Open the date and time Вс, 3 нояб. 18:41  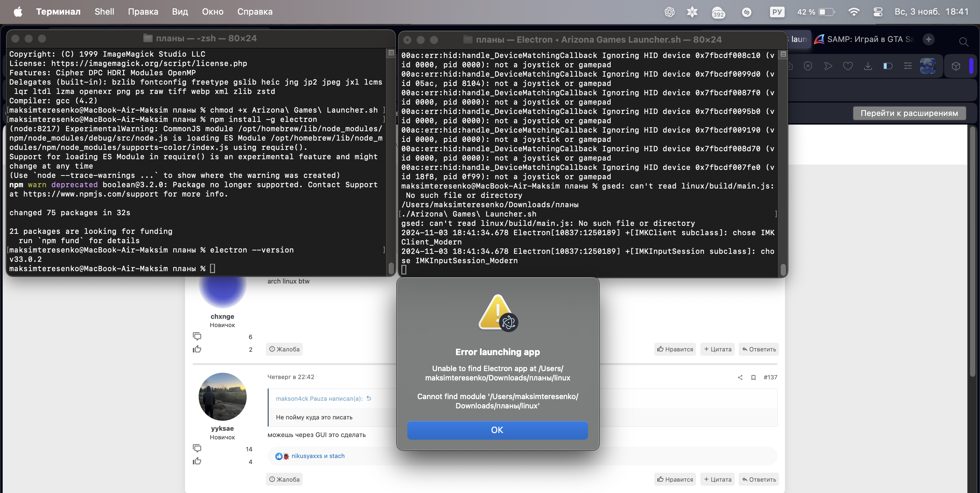(932, 12)
